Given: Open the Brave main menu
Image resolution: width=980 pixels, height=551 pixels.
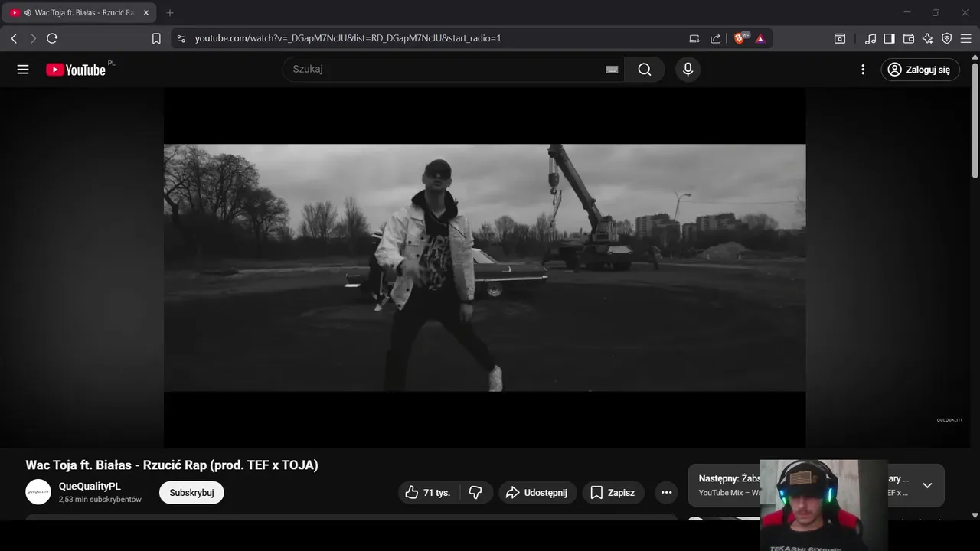Looking at the screenshot, I should point(965,38).
